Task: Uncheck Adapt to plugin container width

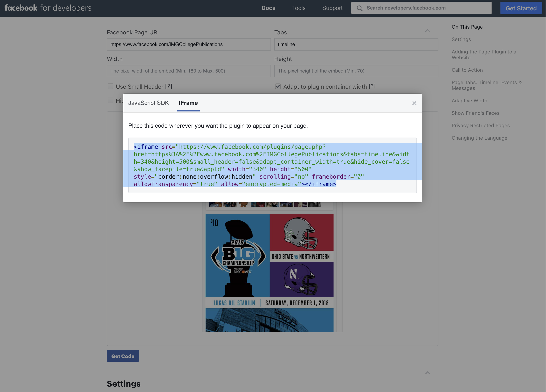Action: click(278, 86)
